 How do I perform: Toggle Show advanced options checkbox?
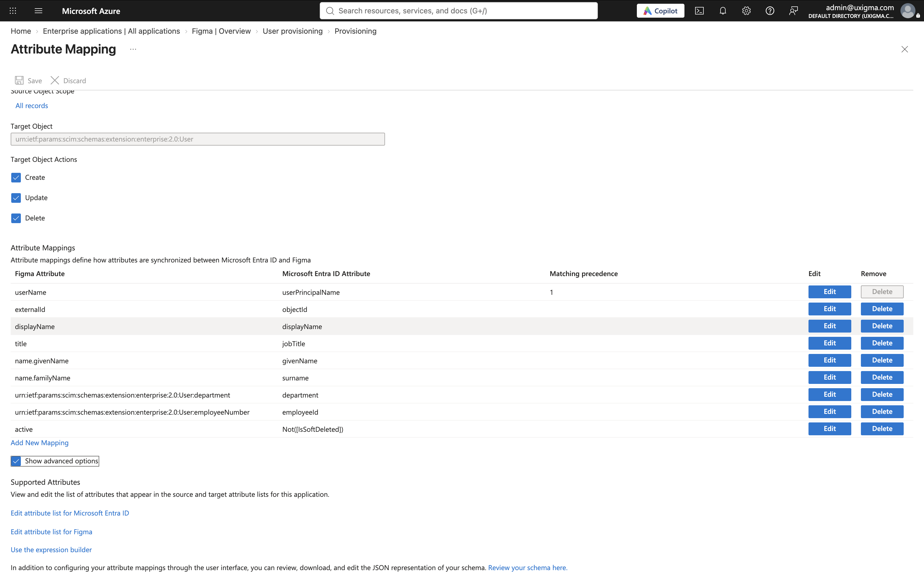pos(16,461)
